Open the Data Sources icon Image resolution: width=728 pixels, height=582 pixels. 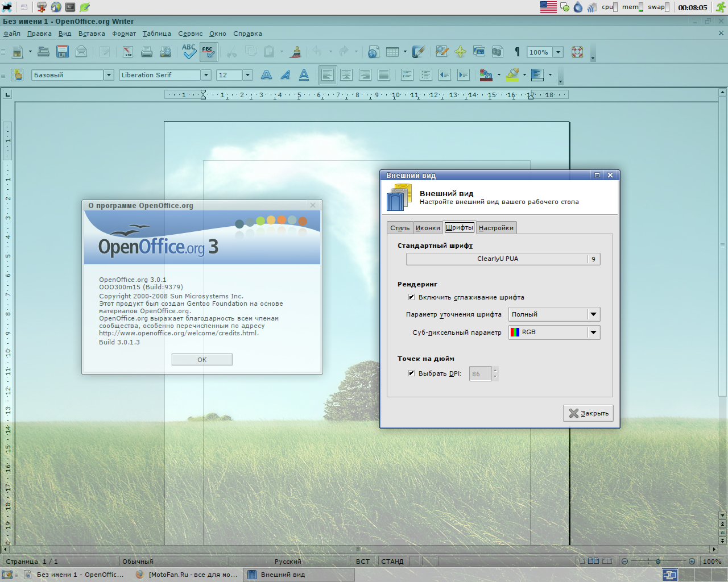point(498,52)
